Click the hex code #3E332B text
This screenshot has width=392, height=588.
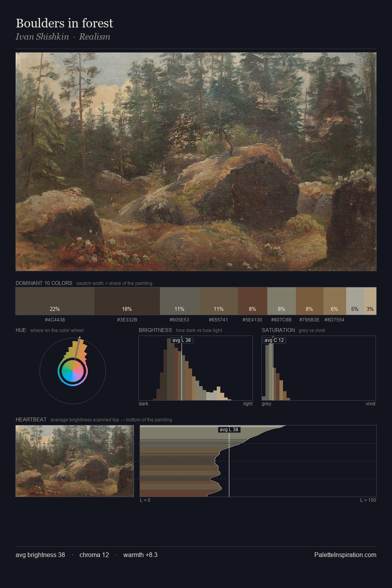tap(127, 320)
